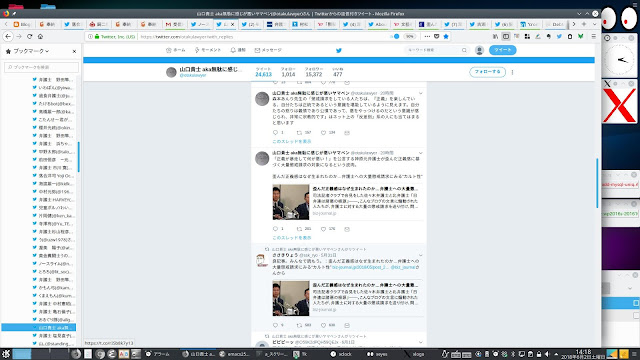Click reply icon on first tweet
640x360 pixels.
pos(275,133)
